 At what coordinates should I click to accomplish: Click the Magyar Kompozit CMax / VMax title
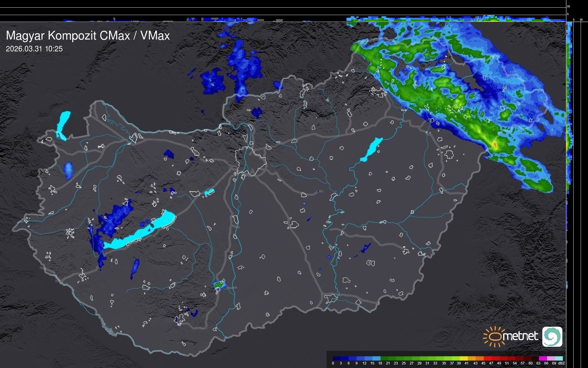88,36
